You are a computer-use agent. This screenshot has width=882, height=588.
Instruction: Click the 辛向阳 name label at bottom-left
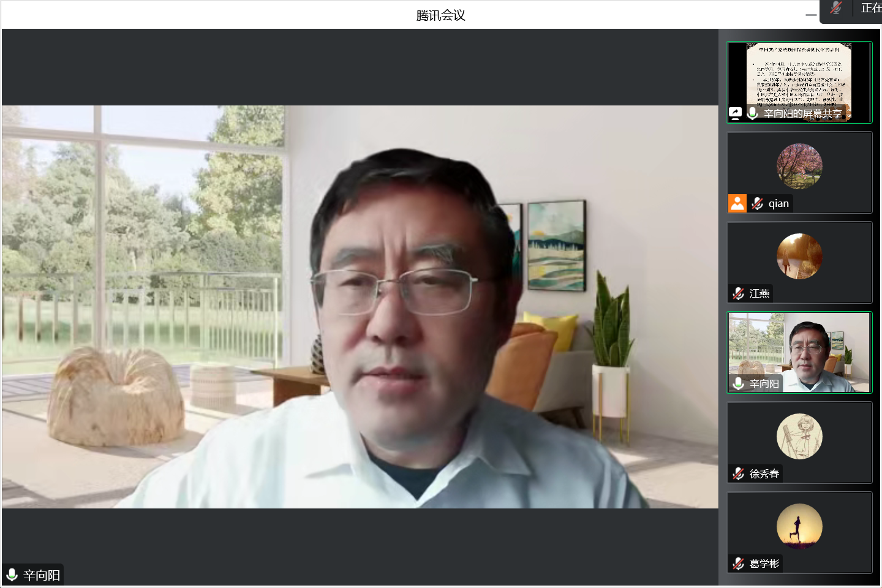click(42, 575)
